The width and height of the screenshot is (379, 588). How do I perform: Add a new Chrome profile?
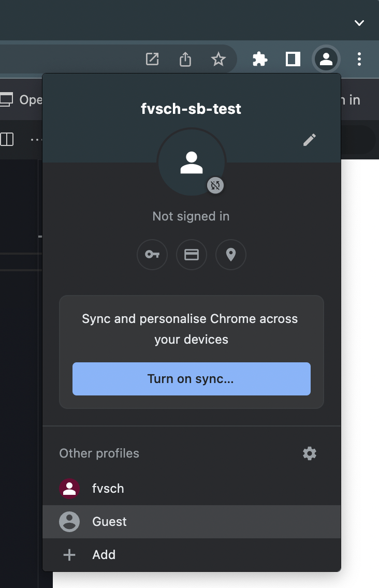point(104,555)
